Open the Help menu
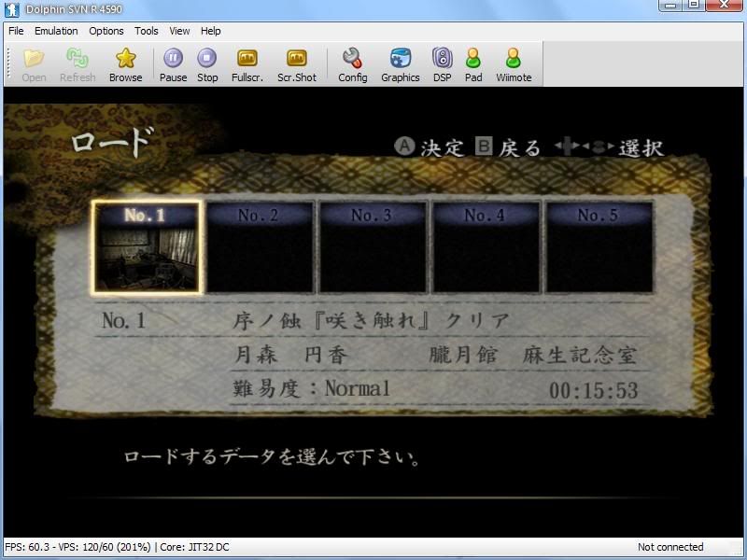This screenshot has width=747, height=560. 211,31
